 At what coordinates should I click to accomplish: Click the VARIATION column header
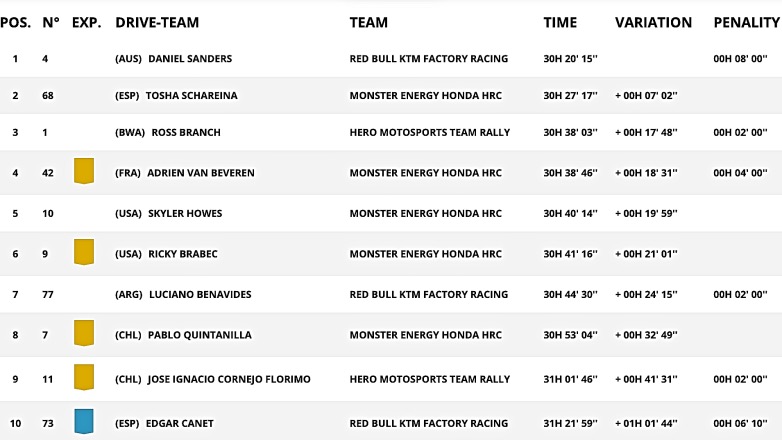tap(653, 22)
